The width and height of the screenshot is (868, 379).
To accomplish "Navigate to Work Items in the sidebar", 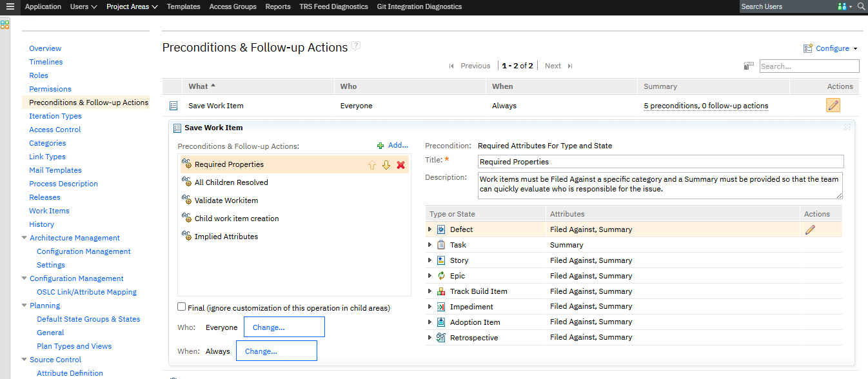I will [x=49, y=210].
